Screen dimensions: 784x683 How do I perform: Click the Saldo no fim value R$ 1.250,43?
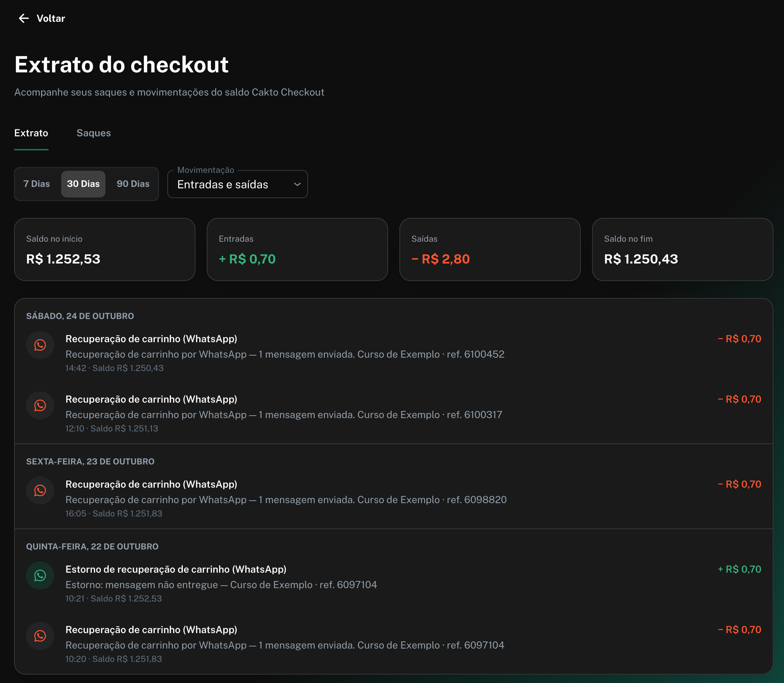(641, 259)
